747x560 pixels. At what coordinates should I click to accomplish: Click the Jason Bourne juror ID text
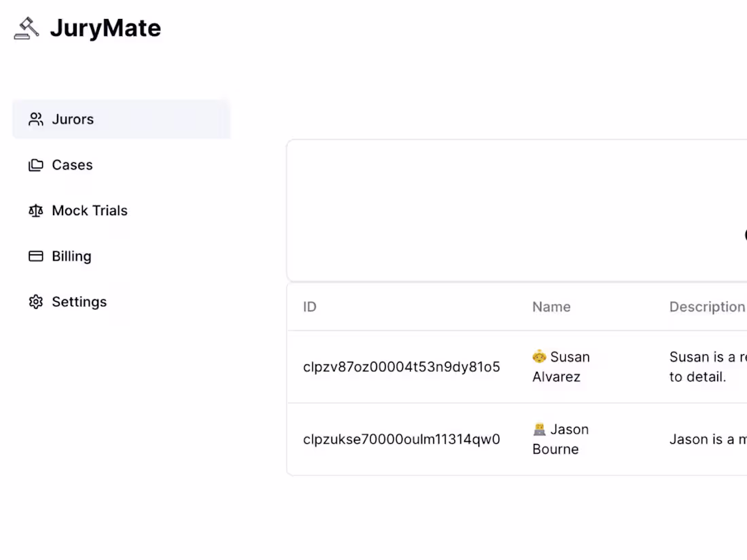click(x=401, y=439)
